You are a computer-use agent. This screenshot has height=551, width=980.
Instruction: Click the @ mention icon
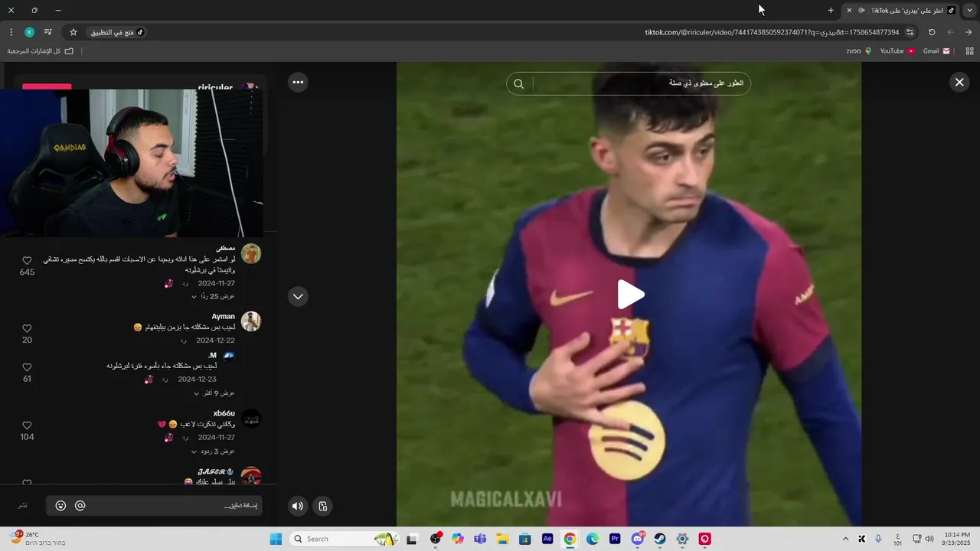[x=80, y=506]
